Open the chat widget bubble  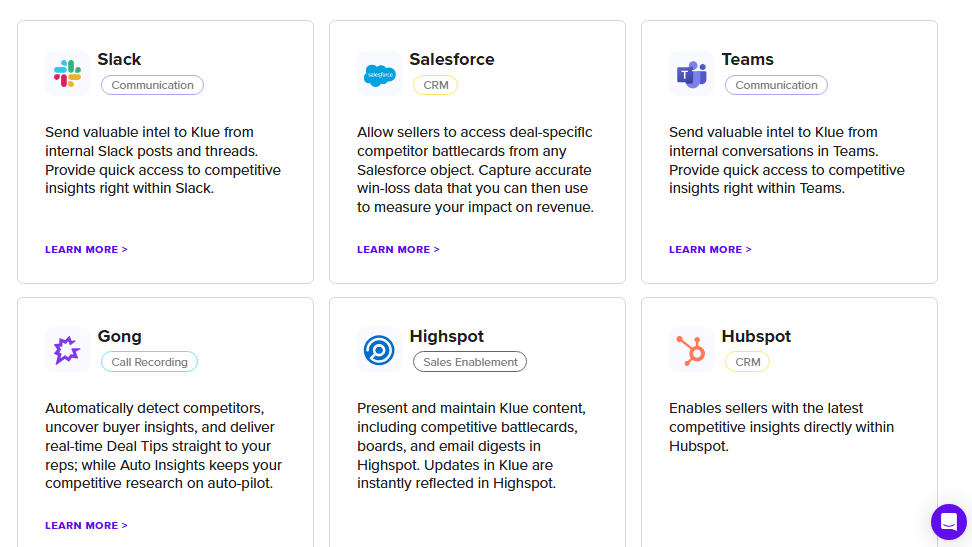click(948, 522)
